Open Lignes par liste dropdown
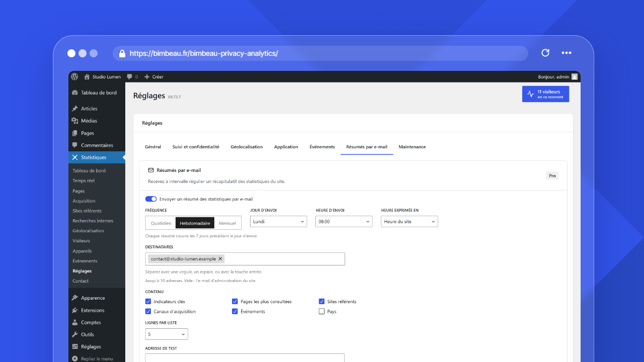Screen dimensions: 644x362 tap(167, 334)
